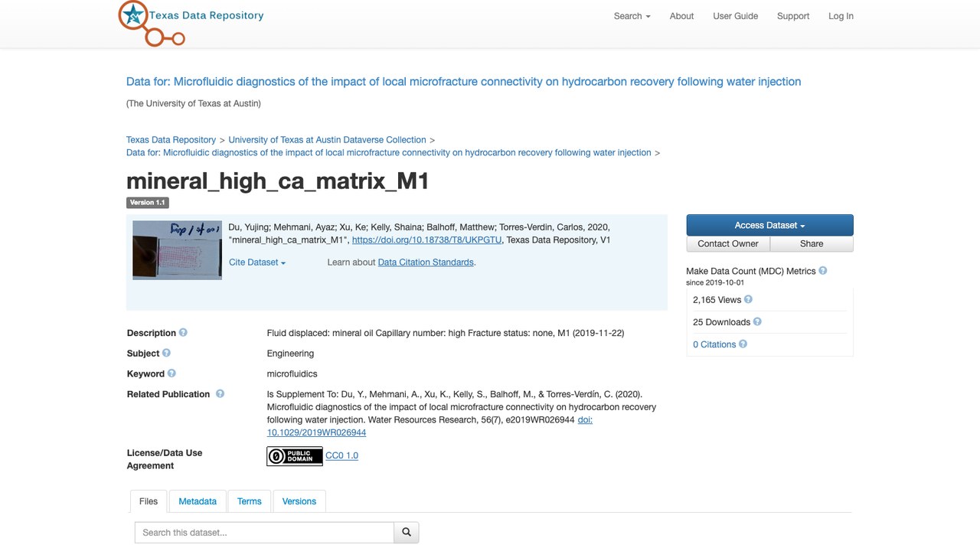
Task: Select the 2,165 Views text
Action: point(717,300)
